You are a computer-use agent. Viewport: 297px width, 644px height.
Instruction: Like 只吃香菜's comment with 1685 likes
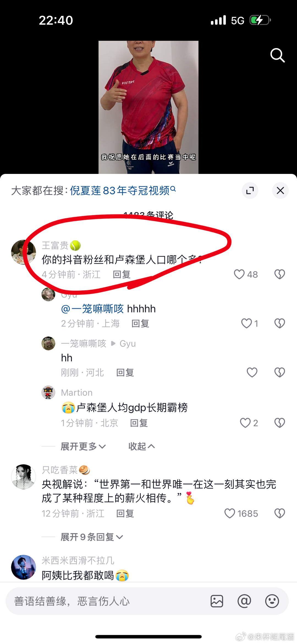(x=230, y=514)
